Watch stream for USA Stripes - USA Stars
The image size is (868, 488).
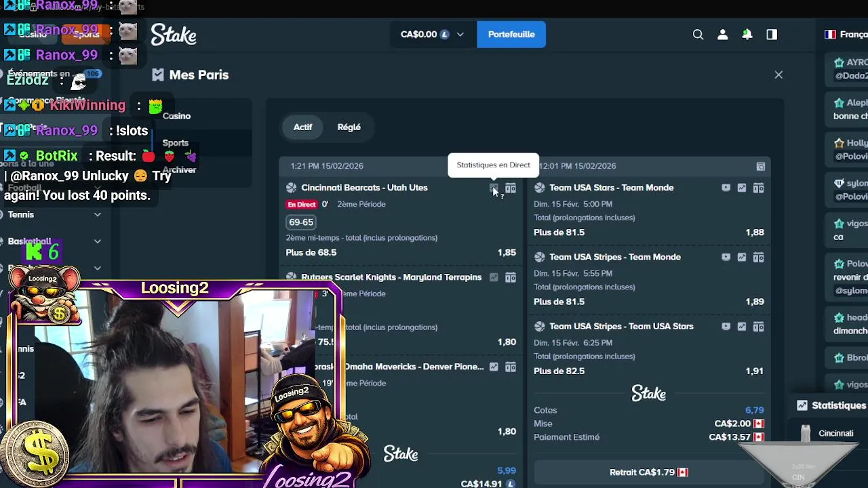pos(726,326)
